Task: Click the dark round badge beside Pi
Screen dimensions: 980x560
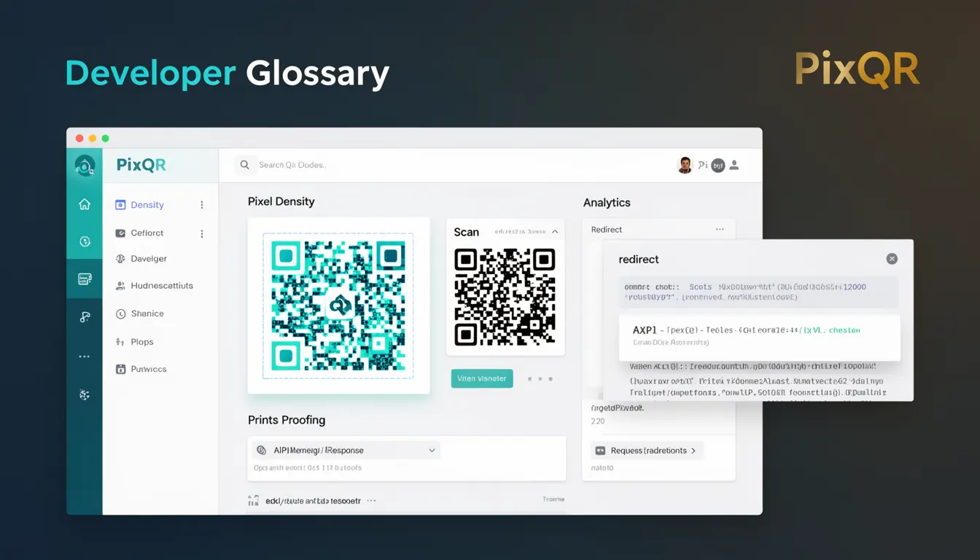Action: (718, 166)
